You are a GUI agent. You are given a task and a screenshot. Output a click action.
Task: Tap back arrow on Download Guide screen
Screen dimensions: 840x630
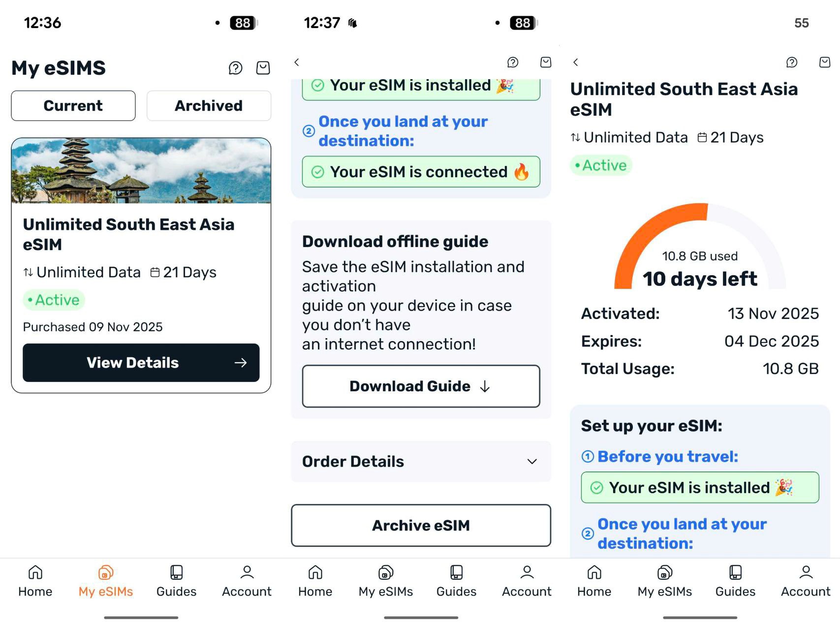297,62
